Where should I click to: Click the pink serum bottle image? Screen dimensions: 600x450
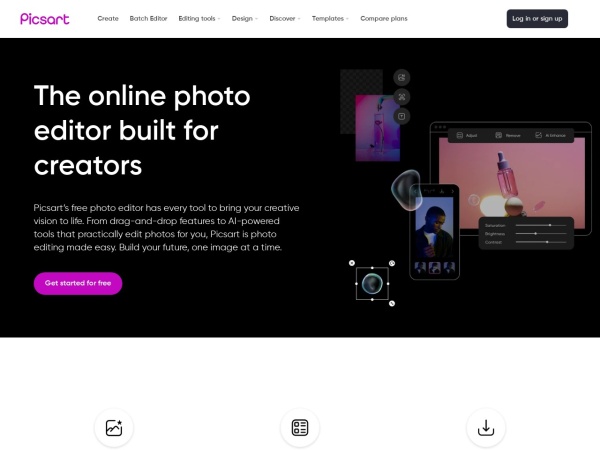[x=512, y=183]
